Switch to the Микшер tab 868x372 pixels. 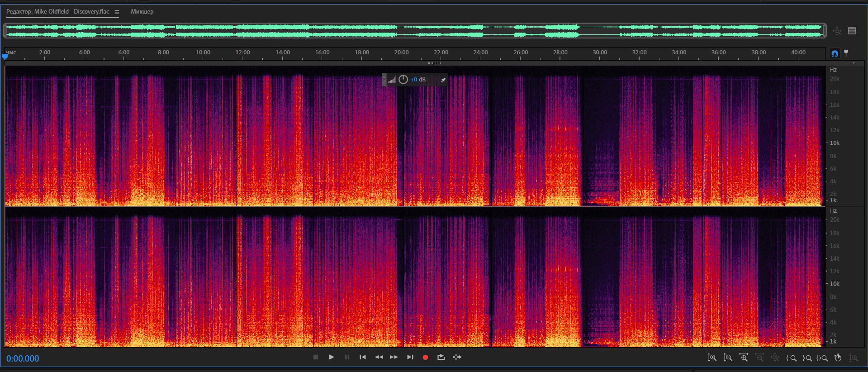[142, 12]
